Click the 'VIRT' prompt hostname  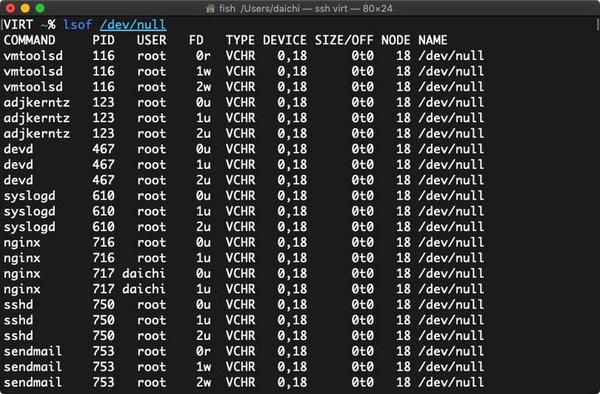(x=18, y=25)
